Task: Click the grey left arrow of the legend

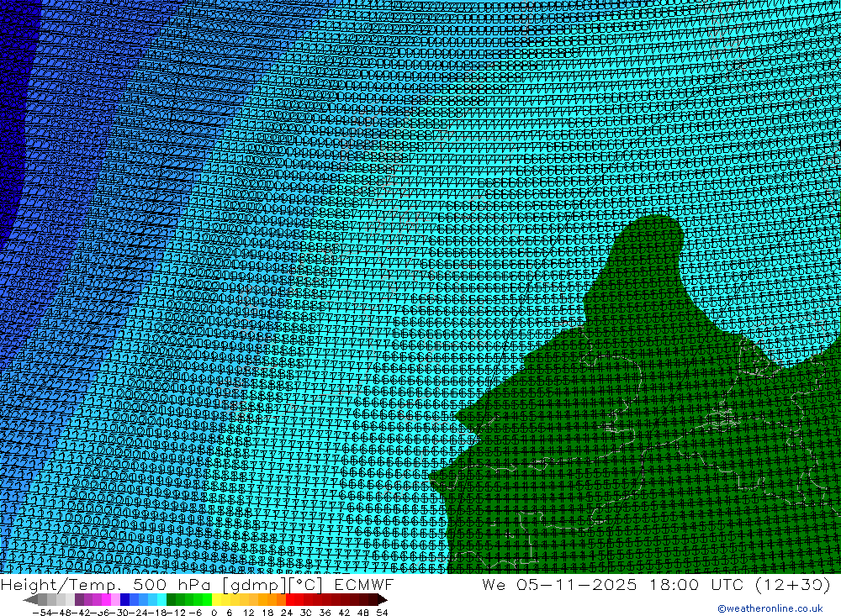Action: pos(30,600)
